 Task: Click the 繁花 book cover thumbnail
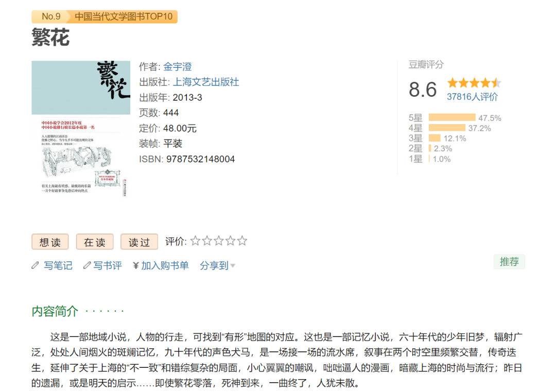[81, 129]
